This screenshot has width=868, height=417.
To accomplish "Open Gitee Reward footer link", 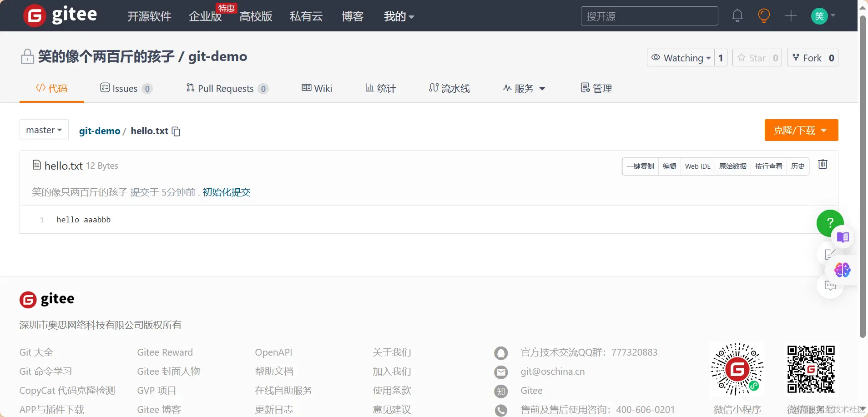I will click(x=165, y=352).
